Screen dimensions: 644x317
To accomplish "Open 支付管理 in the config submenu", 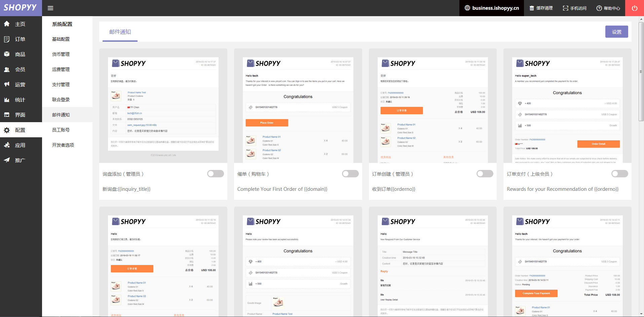I will coord(61,84).
